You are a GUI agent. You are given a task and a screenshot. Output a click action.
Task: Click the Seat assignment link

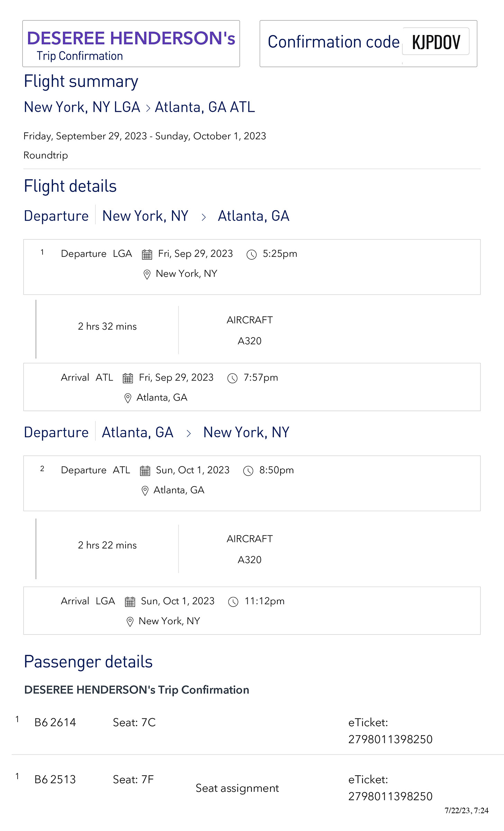[237, 788]
